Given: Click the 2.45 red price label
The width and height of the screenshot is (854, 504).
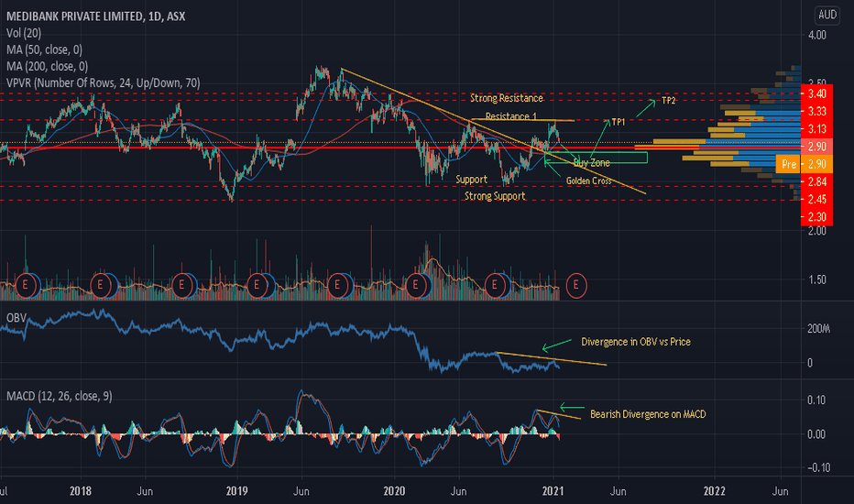Looking at the screenshot, I should click(816, 200).
